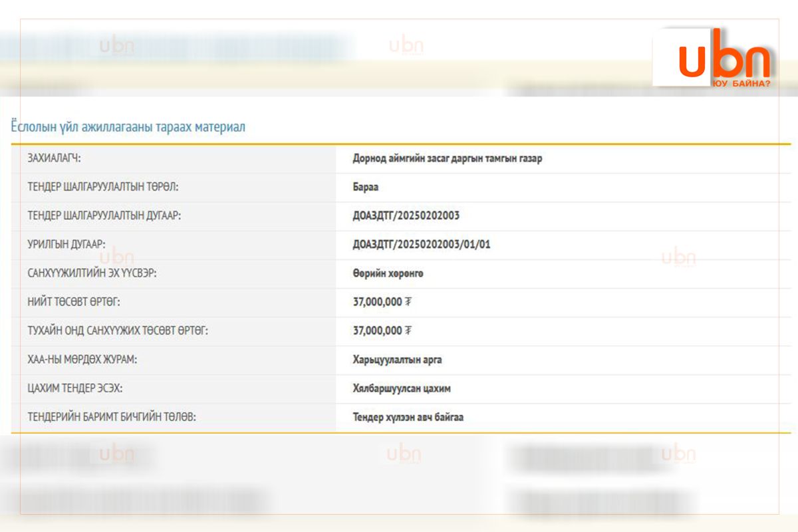The image size is (798, 532).
Task: Click the tugrik symbol in НИЙТ ТӨСӨВТ ӨРТӨГ row
Action: pos(408,302)
